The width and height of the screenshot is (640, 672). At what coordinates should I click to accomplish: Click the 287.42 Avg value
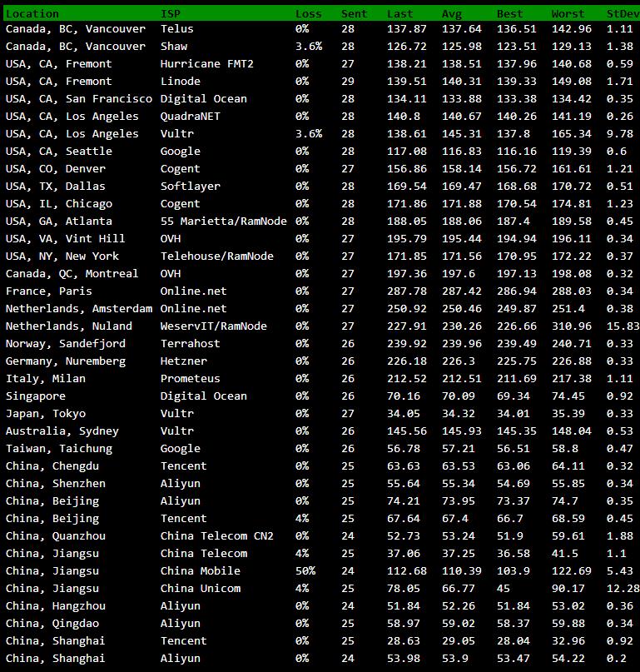(x=462, y=291)
